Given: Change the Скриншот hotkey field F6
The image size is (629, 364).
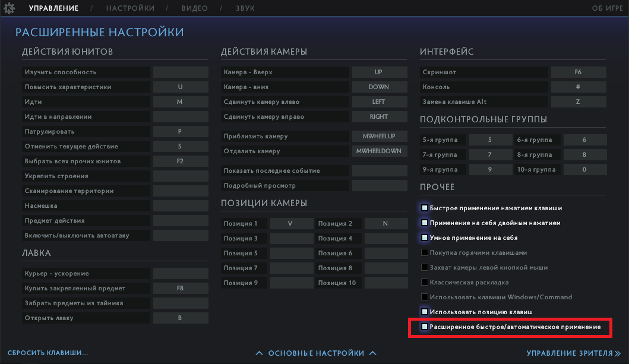Looking at the screenshot, I should pyautogui.click(x=578, y=72).
